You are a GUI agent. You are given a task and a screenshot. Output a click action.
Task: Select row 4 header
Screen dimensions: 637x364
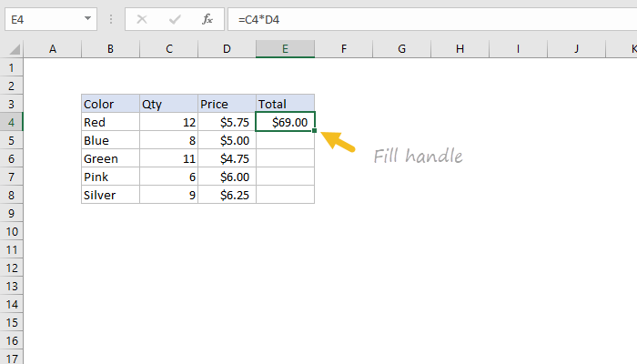pos(12,122)
